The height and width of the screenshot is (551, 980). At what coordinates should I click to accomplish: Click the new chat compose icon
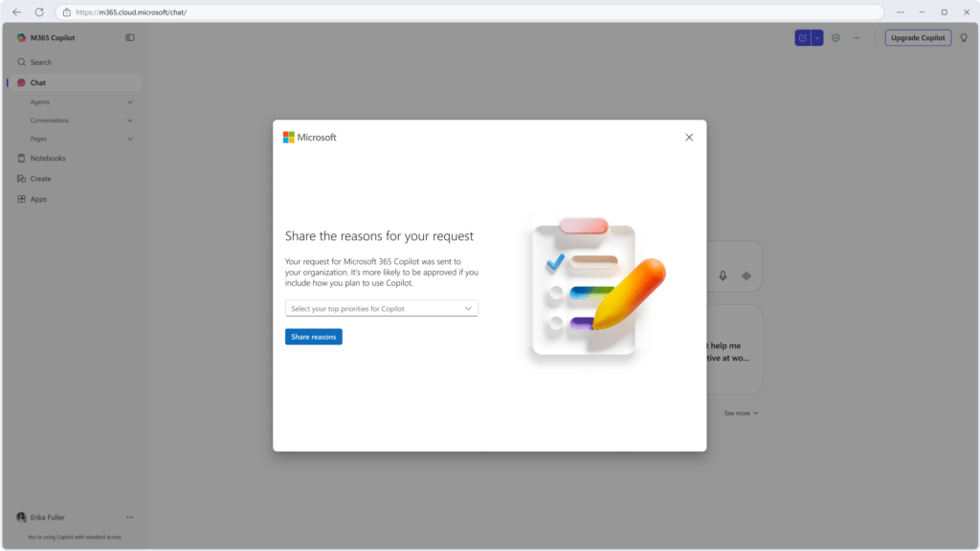point(802,37)
